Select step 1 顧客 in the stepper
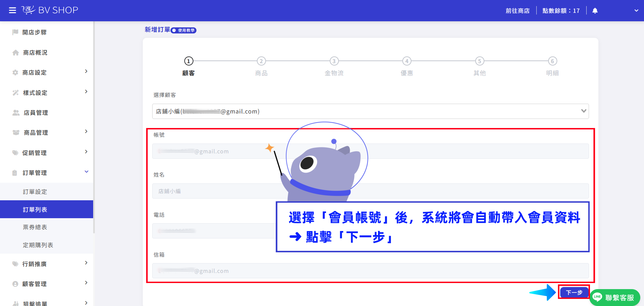Image resolution: width=644 pixels, height=306 pixels. [x=188, y=66]
